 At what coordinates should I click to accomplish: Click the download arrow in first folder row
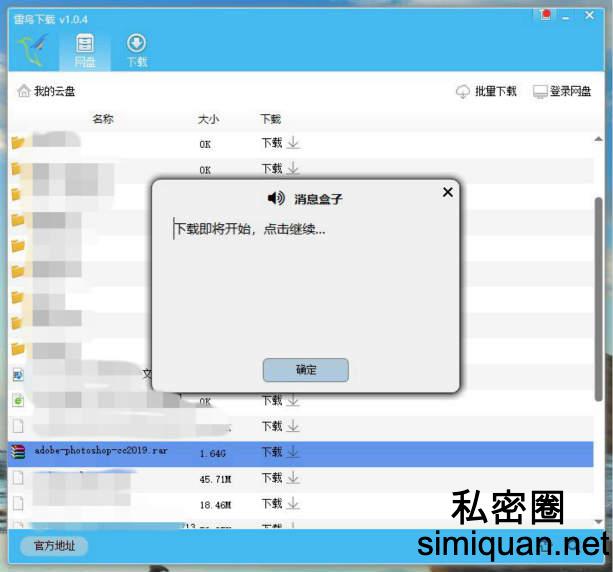click(293, 143)
